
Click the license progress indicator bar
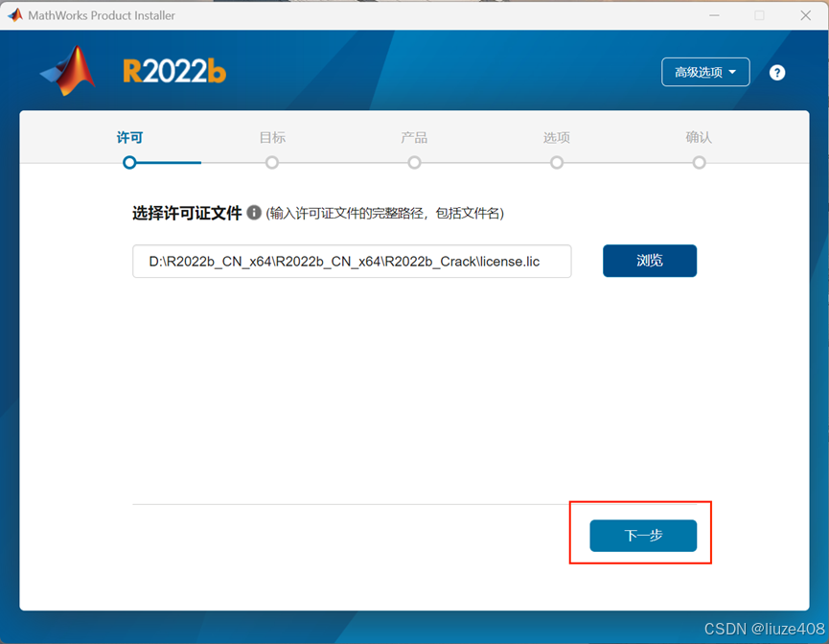(x=163, y=163)
